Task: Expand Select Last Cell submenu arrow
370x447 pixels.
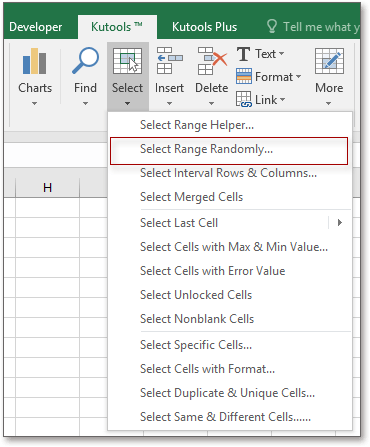Action: point(340,222)
